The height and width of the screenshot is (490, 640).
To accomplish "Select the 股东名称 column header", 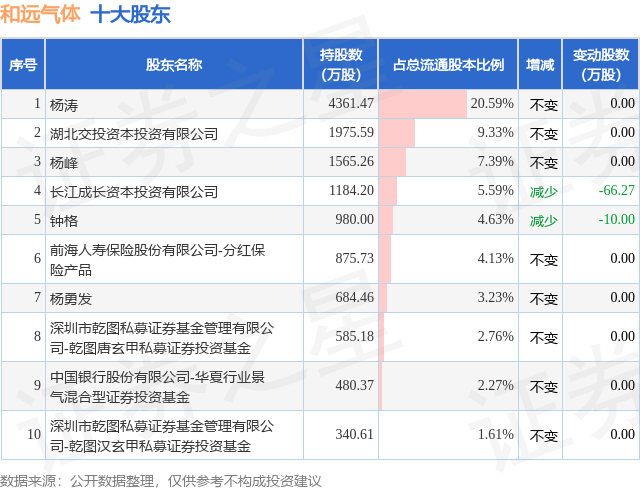I will (x=174, y=65).
